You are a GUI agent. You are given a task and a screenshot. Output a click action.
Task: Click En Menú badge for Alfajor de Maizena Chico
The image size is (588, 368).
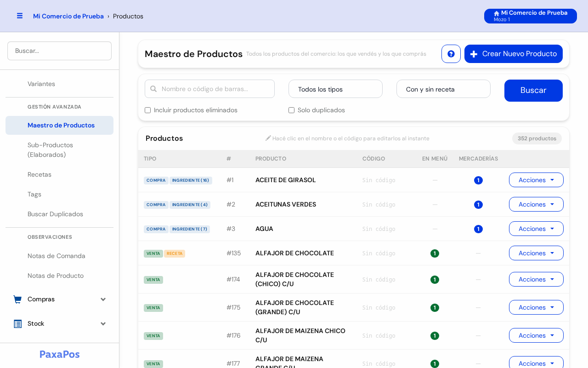pyautogui.click(x=435, y=336)
